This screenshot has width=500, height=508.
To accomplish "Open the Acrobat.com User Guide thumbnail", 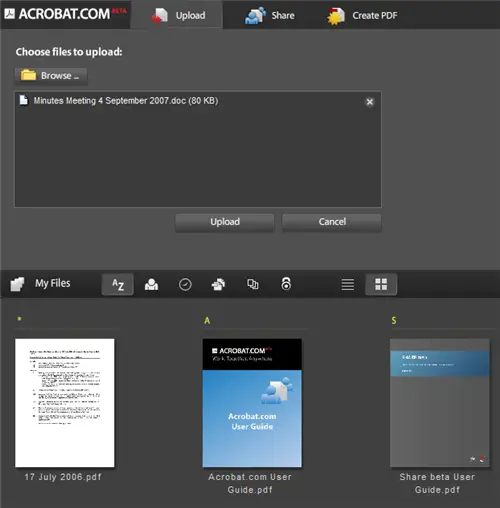I will point(252,403).
